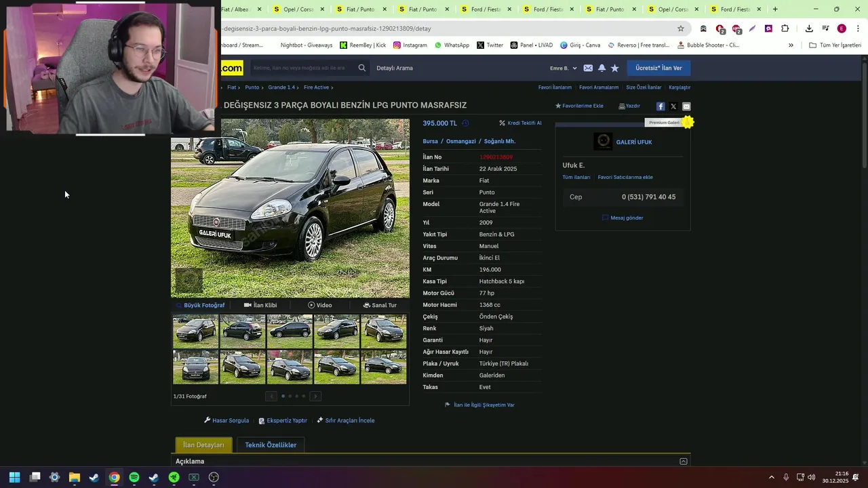Open notifications bell icon in site header
The height and width of the screenshot is (488, 868).
pos(601,68)
